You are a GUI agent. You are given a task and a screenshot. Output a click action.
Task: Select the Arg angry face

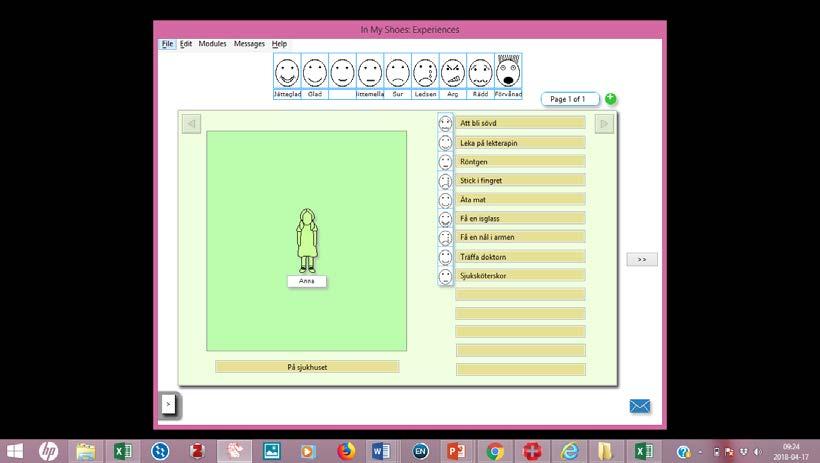(453, 72)
